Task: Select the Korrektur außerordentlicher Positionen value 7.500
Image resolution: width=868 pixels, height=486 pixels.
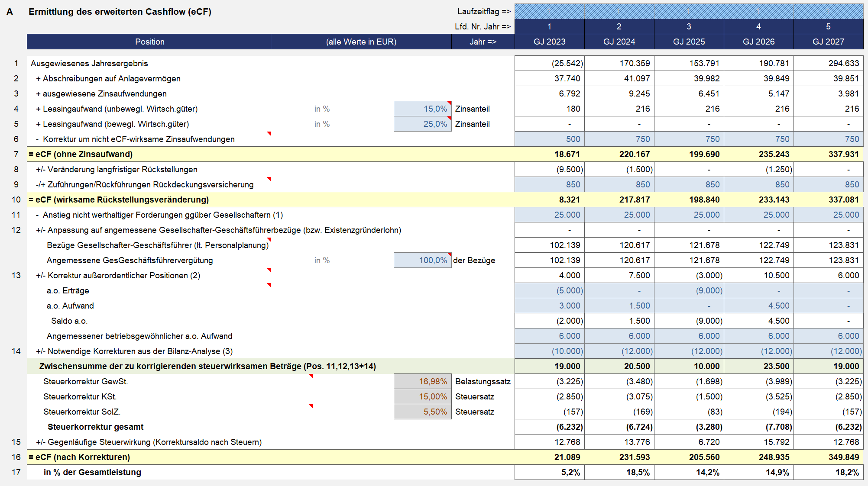Action: tap(619, 275)
